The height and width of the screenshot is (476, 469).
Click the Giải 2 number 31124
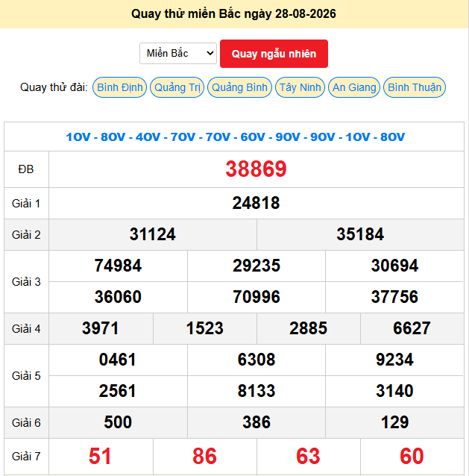(153, 234)
